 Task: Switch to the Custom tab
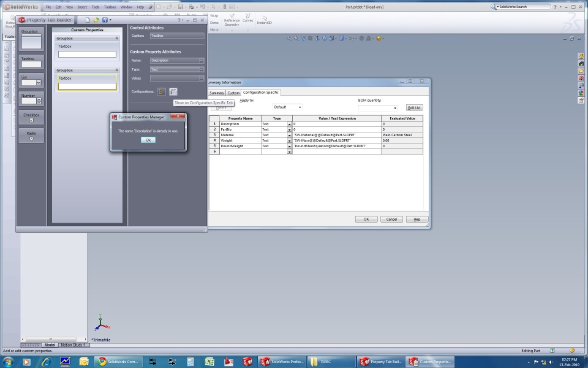233,93
